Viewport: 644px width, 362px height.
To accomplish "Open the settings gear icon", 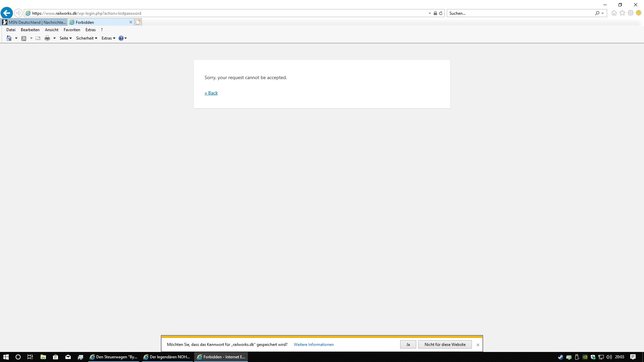I will [631, 13].
